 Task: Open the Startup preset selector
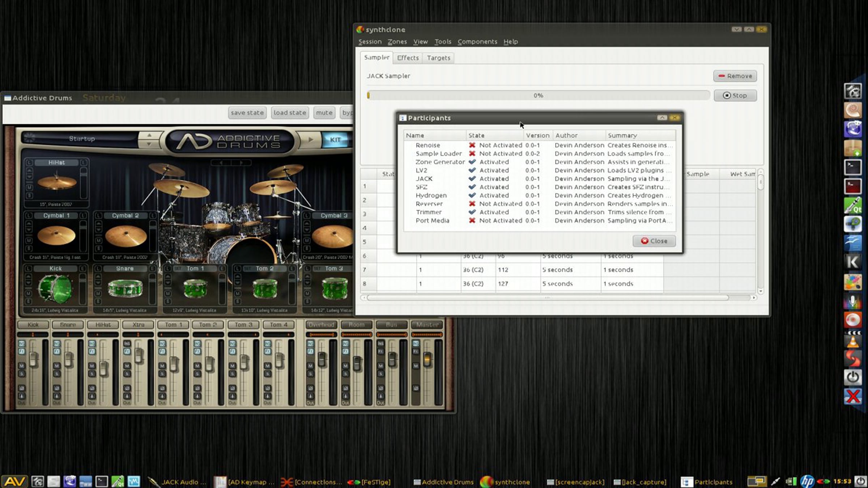(x=82, y=139)
